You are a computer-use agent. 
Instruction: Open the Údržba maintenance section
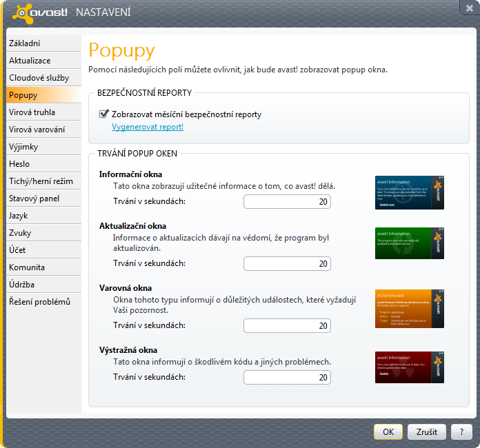pyautogui.click(x=43, y=284)
